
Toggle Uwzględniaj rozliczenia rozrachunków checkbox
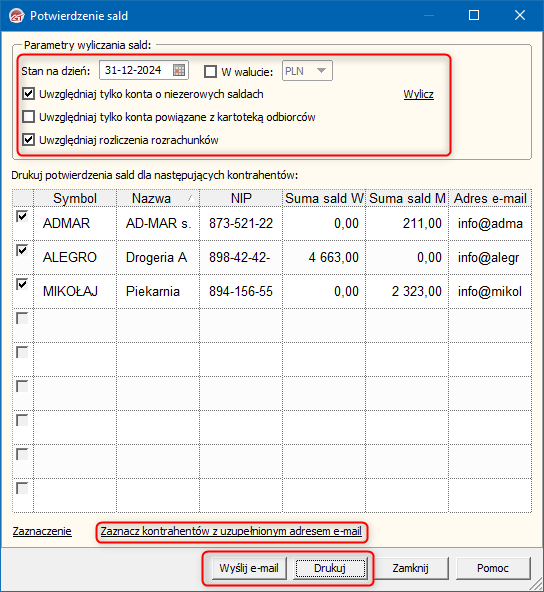(x=29, y=140)
